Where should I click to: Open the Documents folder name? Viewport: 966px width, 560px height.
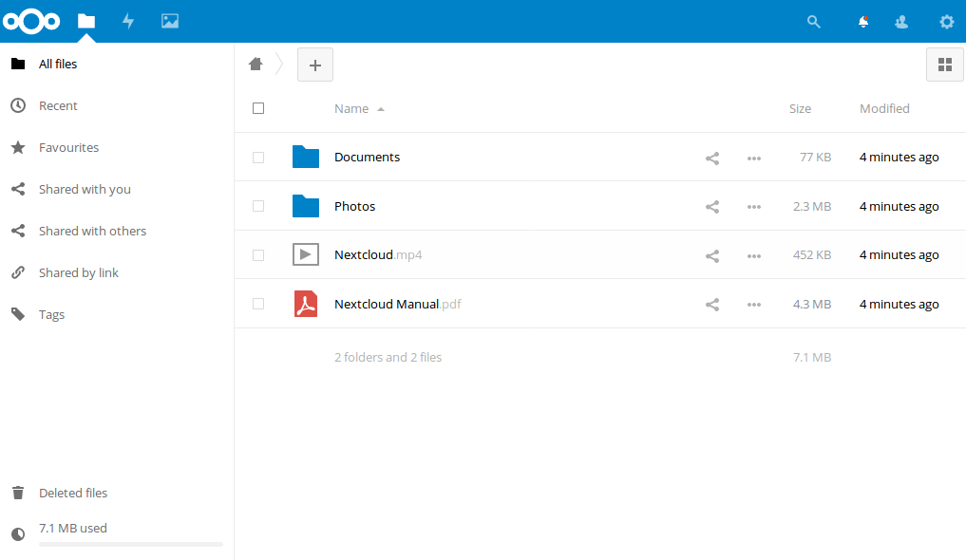368,157
